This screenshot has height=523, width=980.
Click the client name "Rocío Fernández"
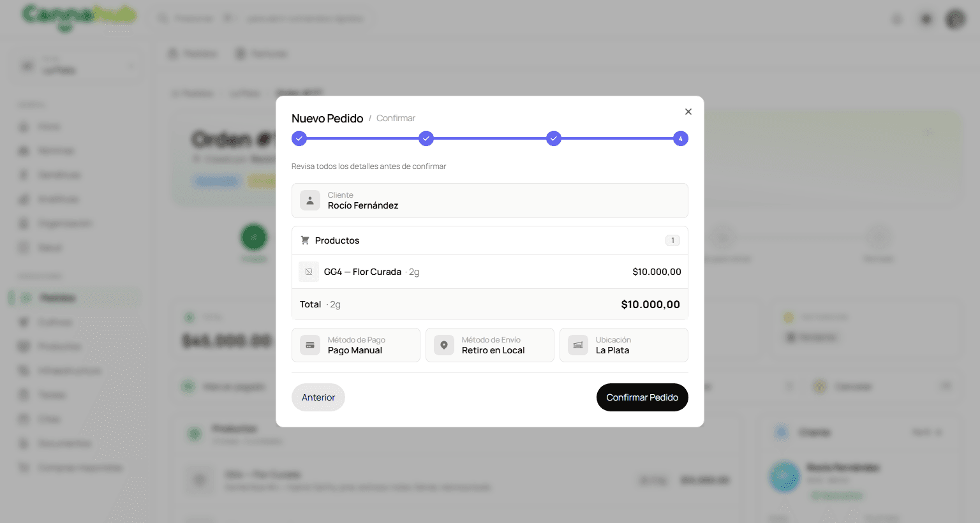point(363,205)
